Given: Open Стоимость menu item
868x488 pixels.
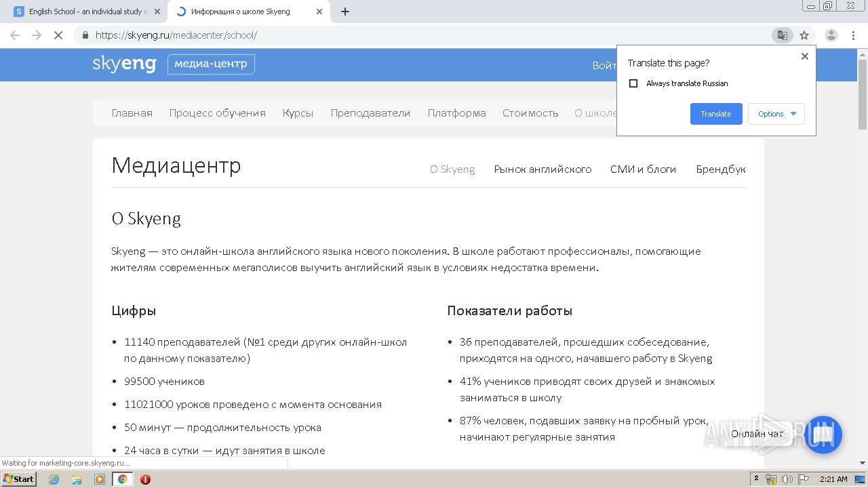Looking at the screenshot, I should tap(530, 113).
